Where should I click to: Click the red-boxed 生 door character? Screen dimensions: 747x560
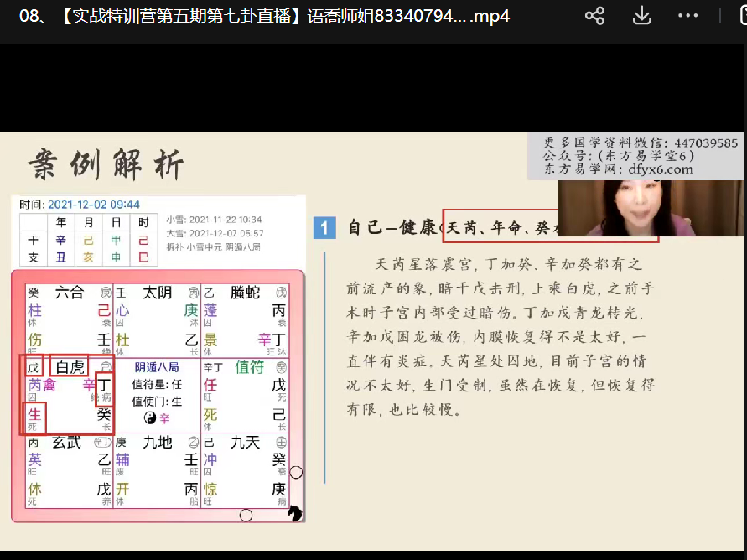point(34,414)
